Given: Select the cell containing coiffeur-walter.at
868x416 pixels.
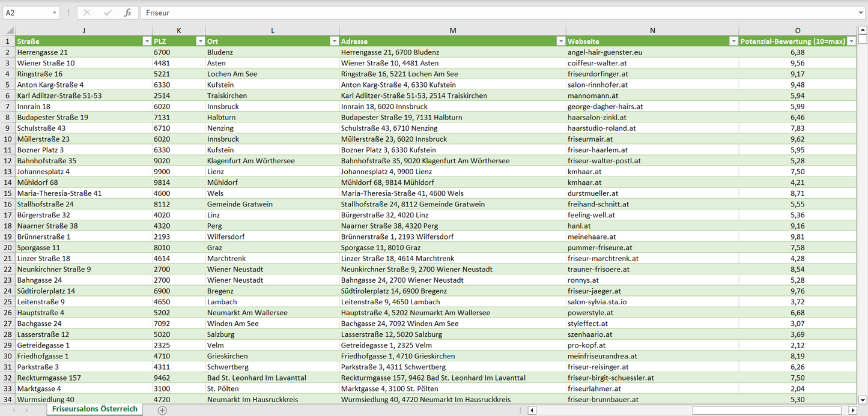Looking at the screenshot, I should coord(652,63).
